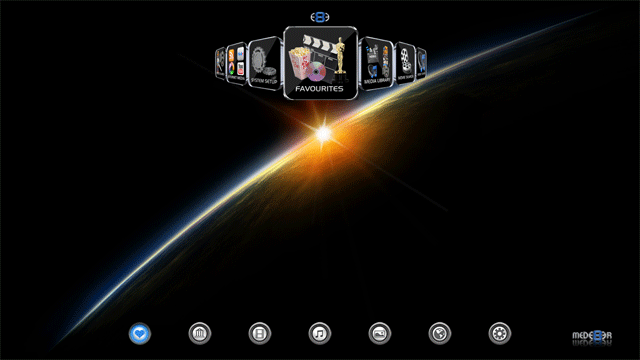Click the orange RSS icon in Internet Media tile
640x360 pixels.
pos(231,55)
